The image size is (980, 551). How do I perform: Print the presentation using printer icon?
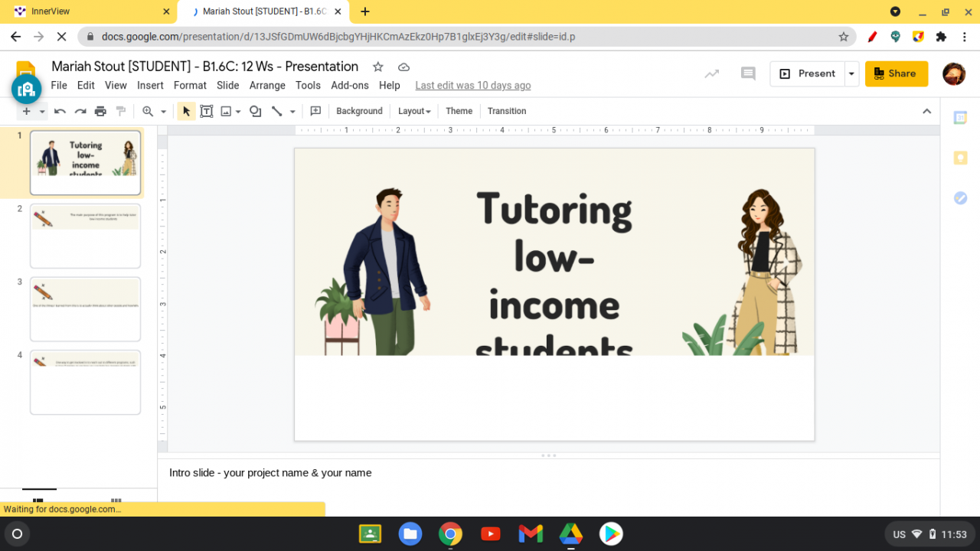[100, 111]
